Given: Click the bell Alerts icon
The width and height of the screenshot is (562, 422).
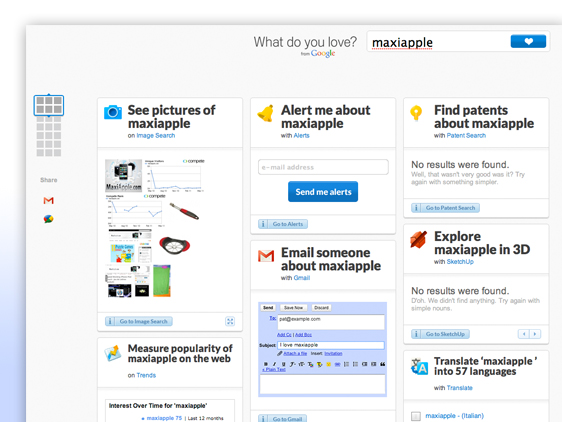Looking at the screenshot, I should click(x=266, y=113).
